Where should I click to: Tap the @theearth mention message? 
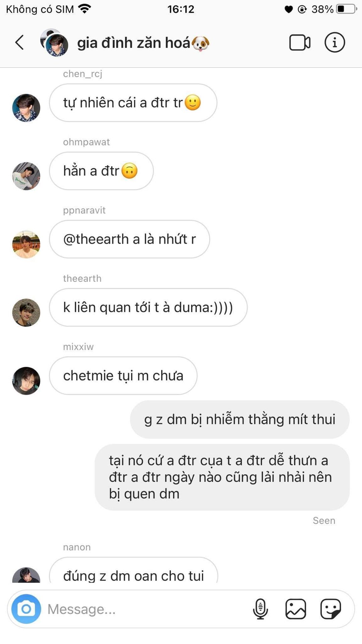(129, 239)
